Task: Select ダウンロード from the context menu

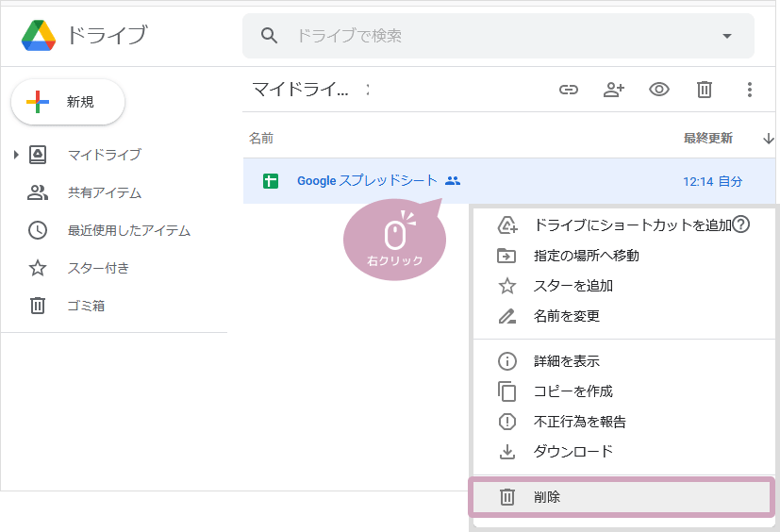Action: [x=573, y=452]
